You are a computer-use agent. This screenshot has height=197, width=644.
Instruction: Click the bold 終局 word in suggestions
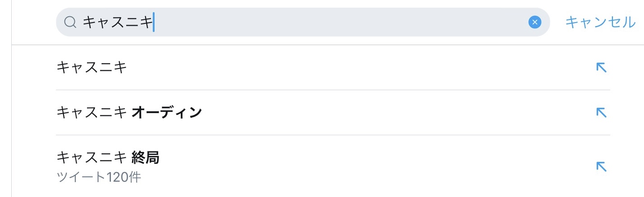tap(145, 158)
